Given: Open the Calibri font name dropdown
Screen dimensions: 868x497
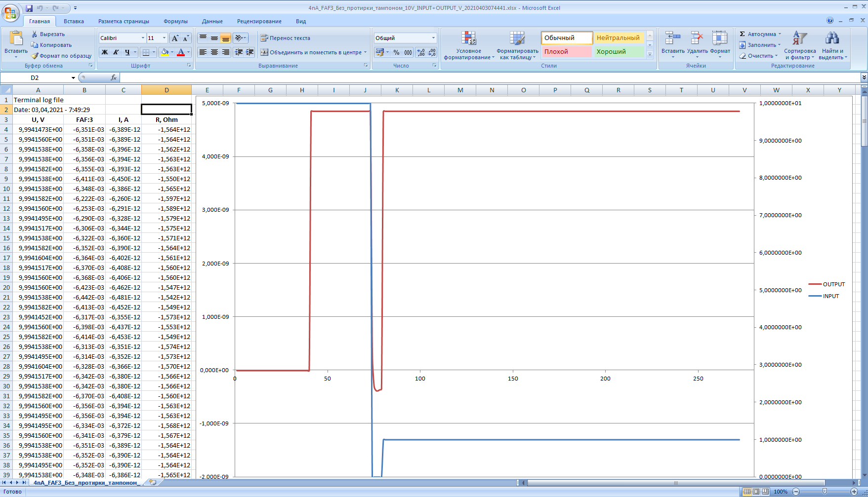Looking at the screenshot, I should click(143, 38).
